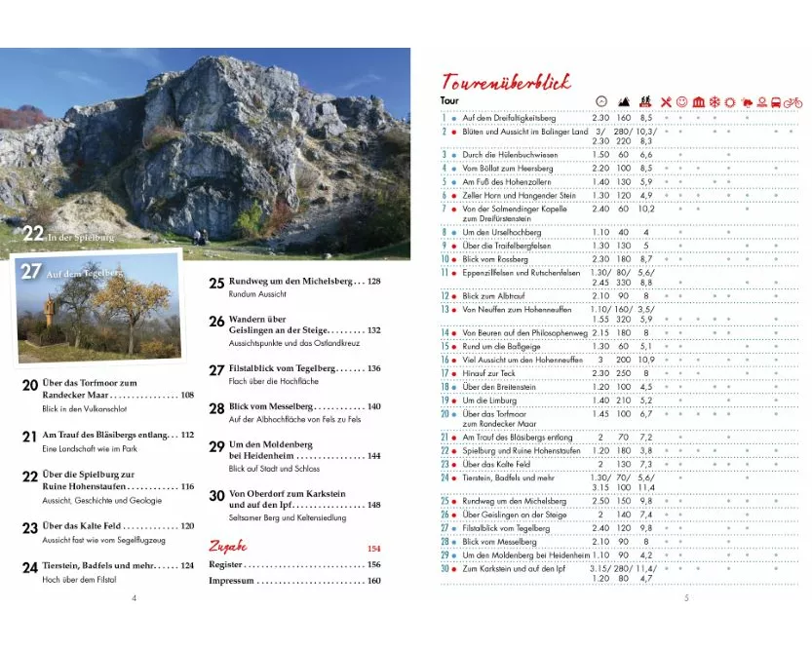Image resolution: width=812 pixels, height=649 pixels.
Task: Click the bicycle icon in header
Action: click(x=792, y=101)
